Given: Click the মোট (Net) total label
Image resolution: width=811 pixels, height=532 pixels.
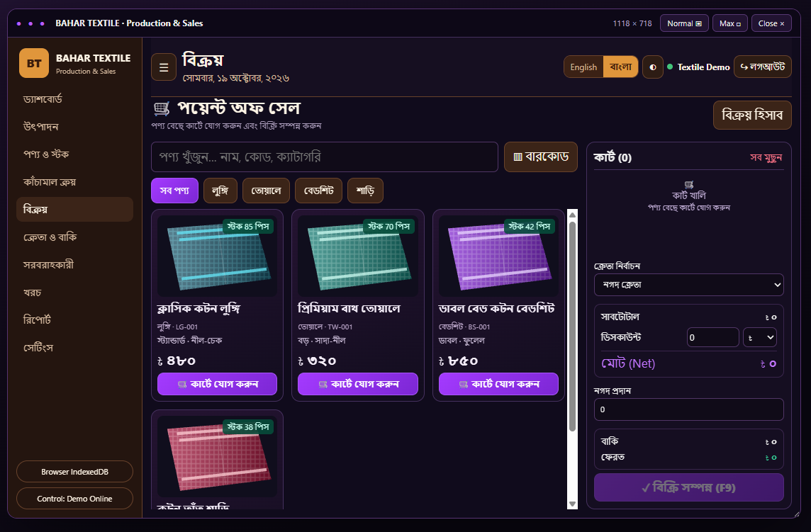Looking at the screenshot, I should coord(628,363).
